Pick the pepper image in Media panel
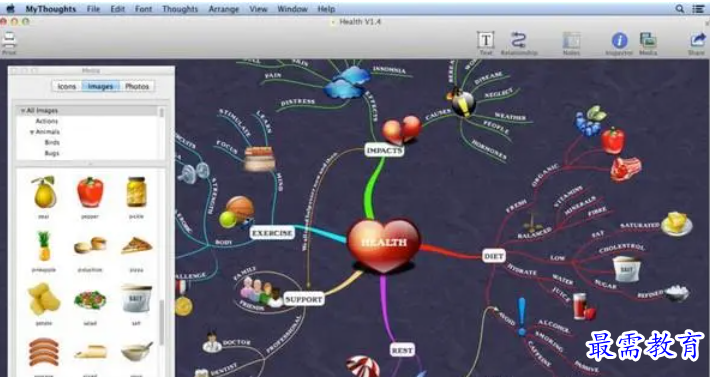This screenshot has height=377, width=710. 90,192
